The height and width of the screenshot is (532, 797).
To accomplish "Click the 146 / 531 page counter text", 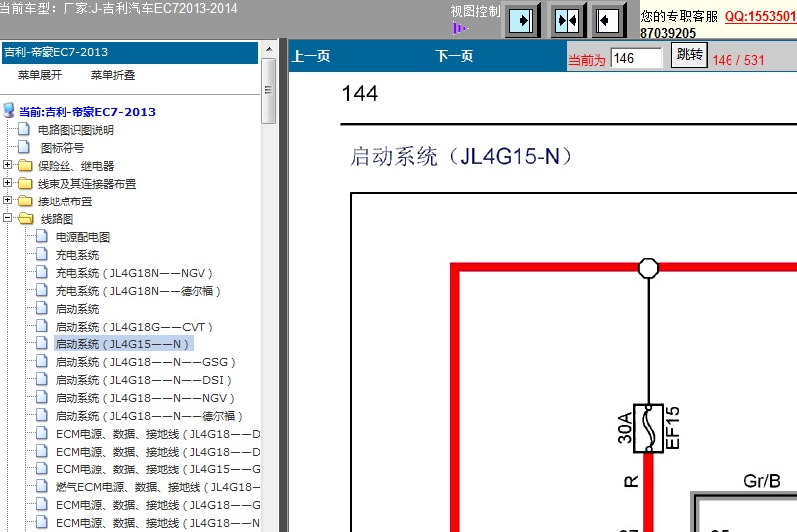I will point(738,60).
